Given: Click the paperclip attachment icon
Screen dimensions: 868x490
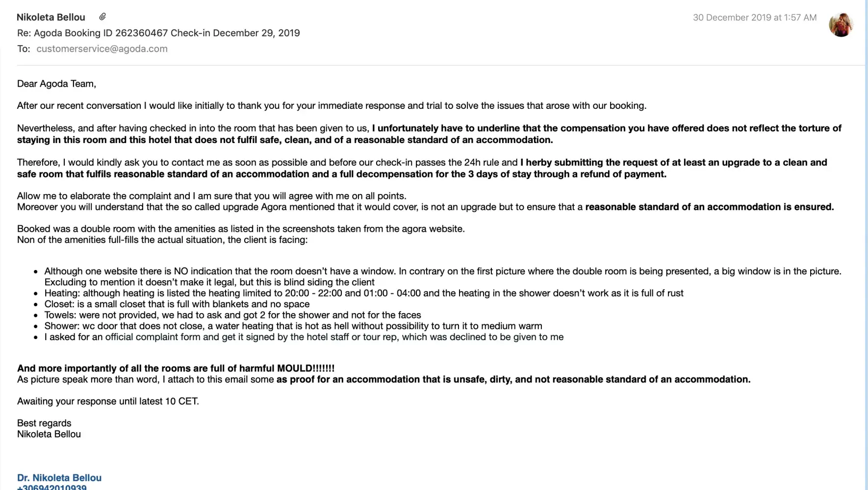Looking at the screenshot, I should coord(102,17).
